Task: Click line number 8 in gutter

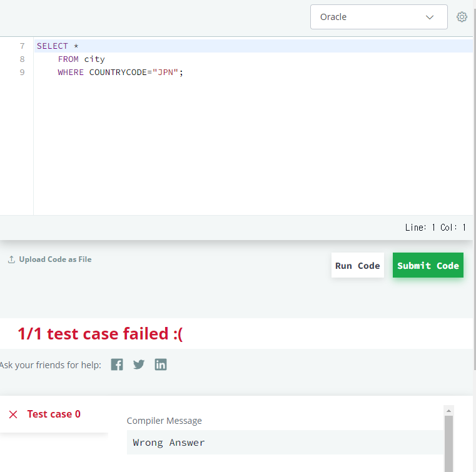Action: tap(22, 59)
